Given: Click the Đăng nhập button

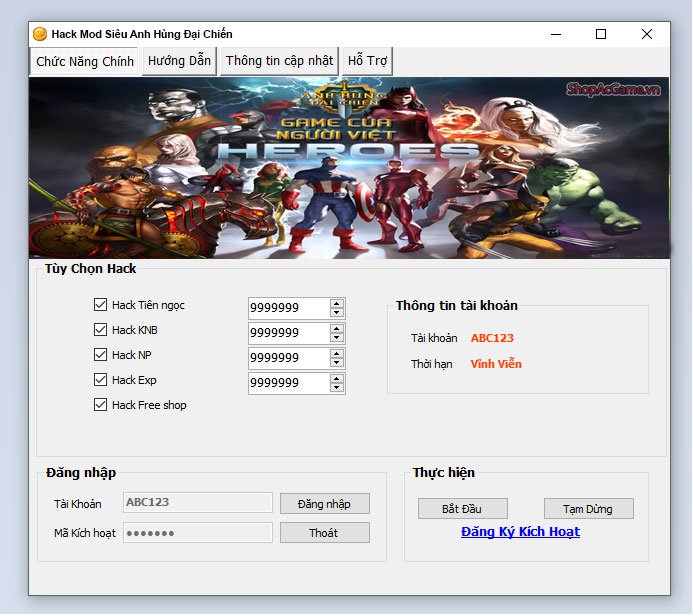Looking at the screenshot, I should (325, 504).
